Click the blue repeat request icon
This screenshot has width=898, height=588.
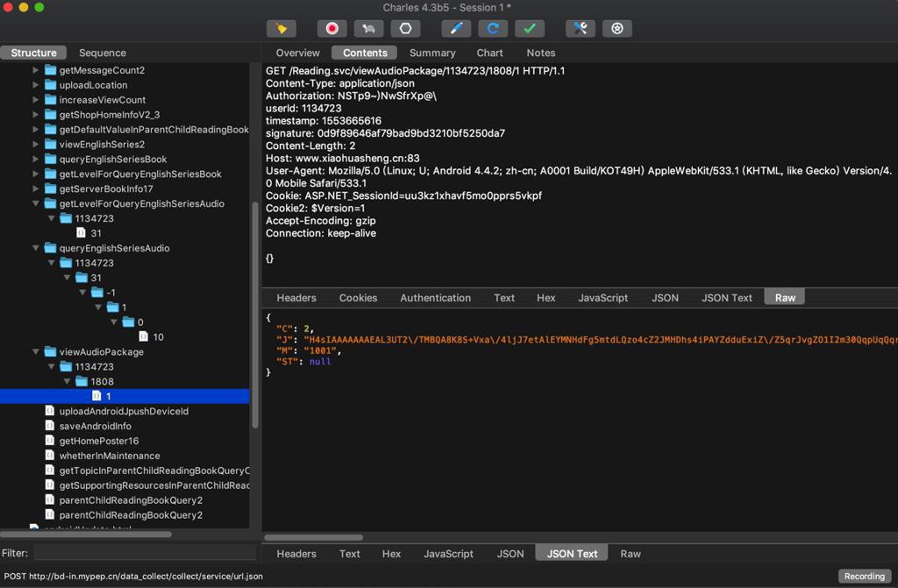[x=493, y=29]
